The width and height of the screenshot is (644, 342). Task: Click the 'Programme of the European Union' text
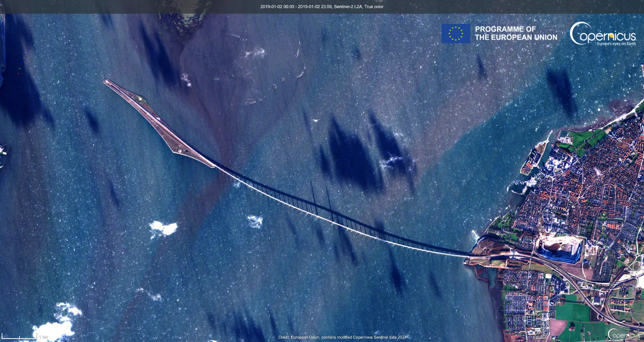[x=516, y=34]
